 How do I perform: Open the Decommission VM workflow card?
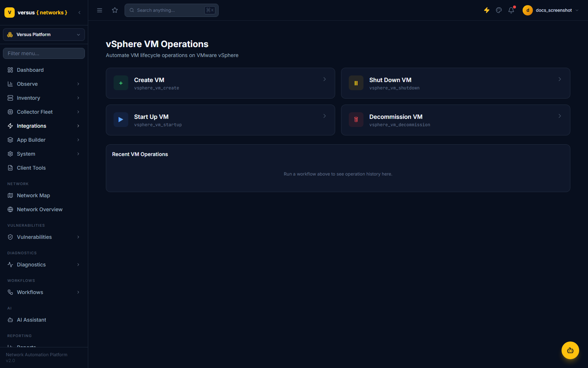[456, 120]
